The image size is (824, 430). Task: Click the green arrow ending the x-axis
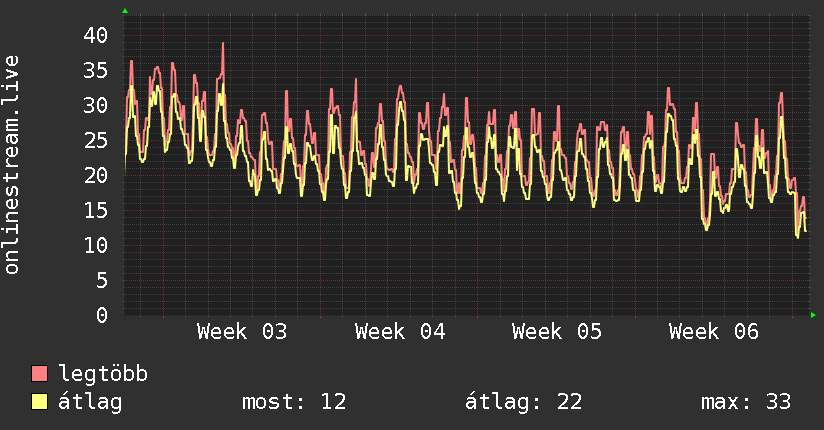(x=813, y=315)
